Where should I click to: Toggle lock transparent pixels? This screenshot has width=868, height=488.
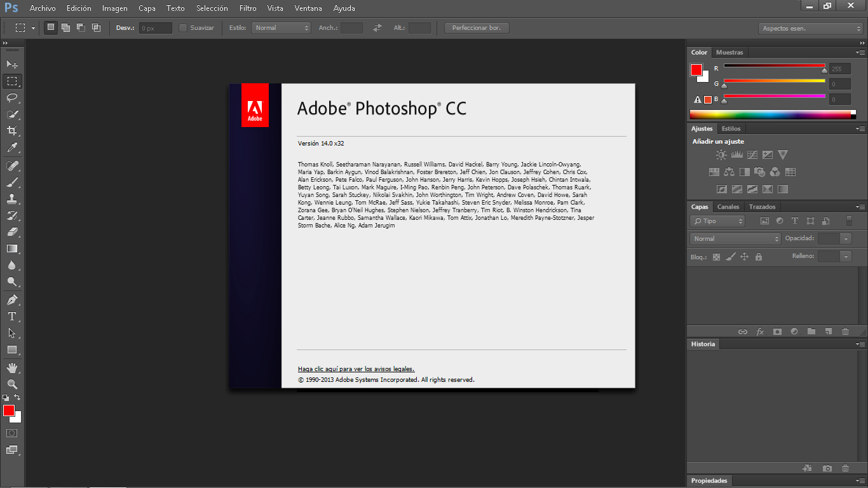(717, 257)
